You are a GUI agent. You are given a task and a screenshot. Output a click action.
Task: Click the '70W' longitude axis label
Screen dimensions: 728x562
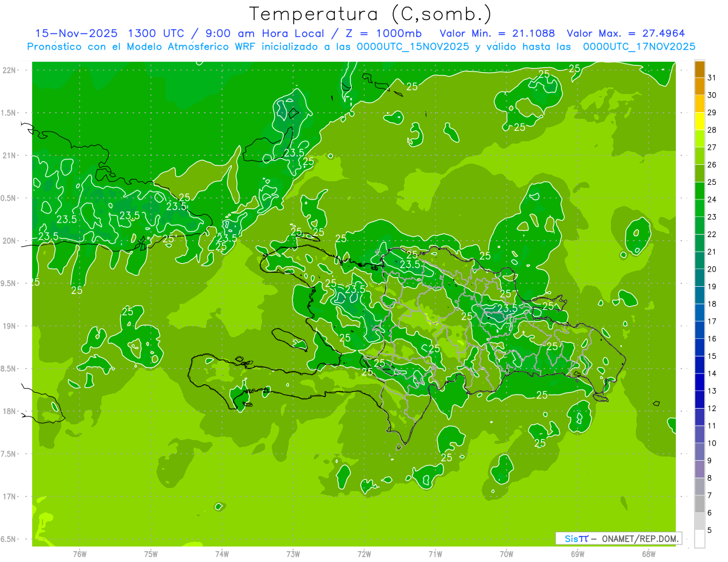[507, 554]
